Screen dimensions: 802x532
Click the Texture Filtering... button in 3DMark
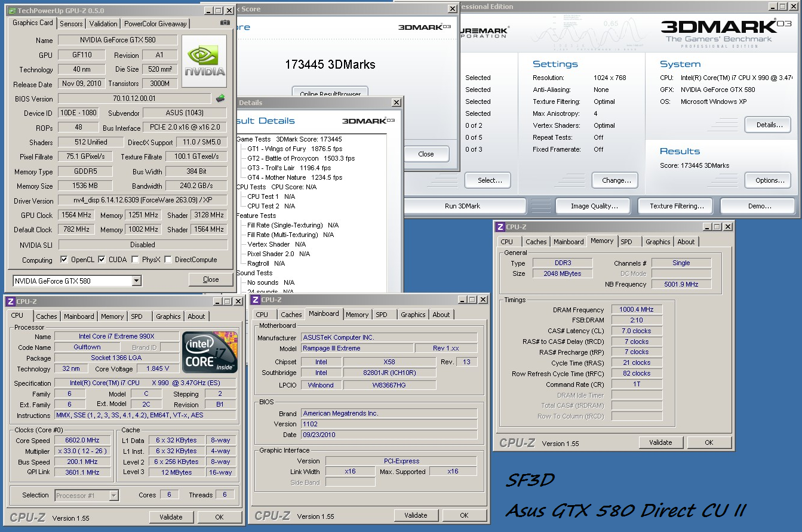[x=677, y=206]
